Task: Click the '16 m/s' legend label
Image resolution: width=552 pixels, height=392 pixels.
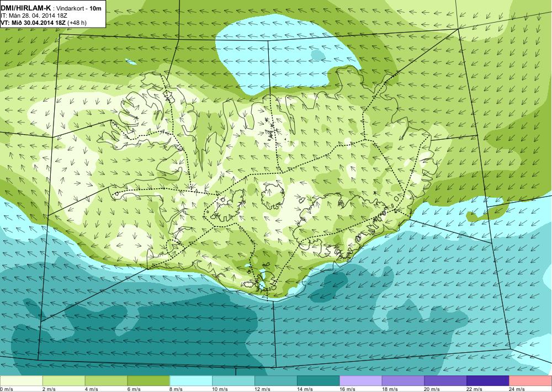Action: pos(347,389)
